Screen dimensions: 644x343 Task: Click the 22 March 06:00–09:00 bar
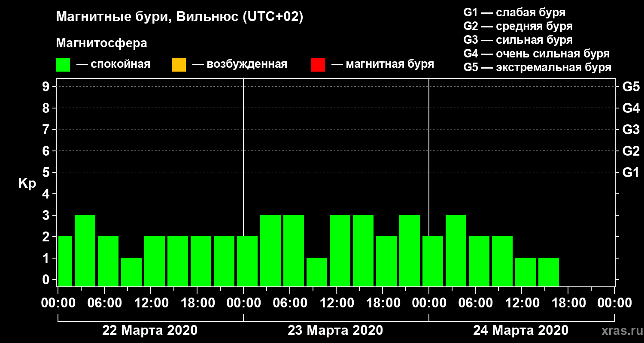pyautogui.click(x=108, y=261)
